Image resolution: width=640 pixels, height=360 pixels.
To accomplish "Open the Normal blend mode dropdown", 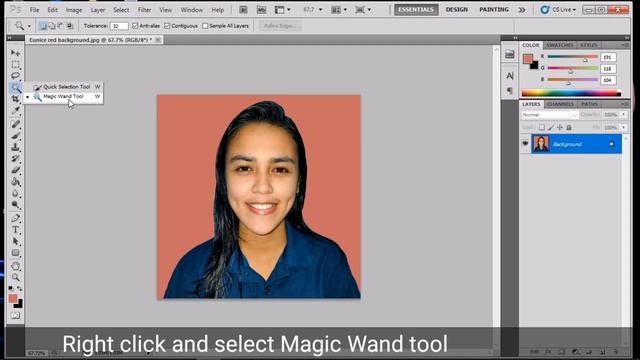I will (x=550, y=115).
